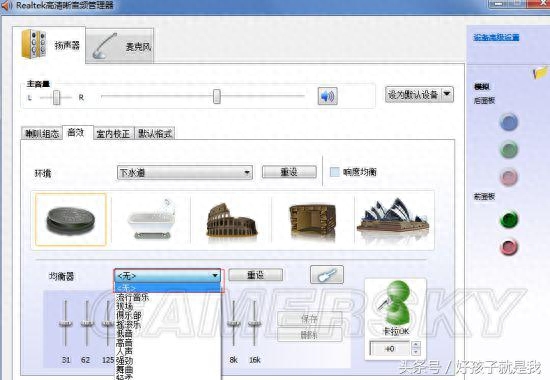Switch to the Microphone (麦克风) device tab
This screenshot has width=550, height=380.
point(120,46)
